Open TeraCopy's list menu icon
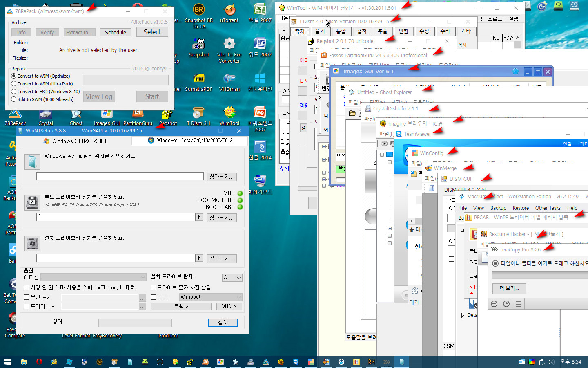The height and width of the screenshot is (368, 588). point(519,304)
